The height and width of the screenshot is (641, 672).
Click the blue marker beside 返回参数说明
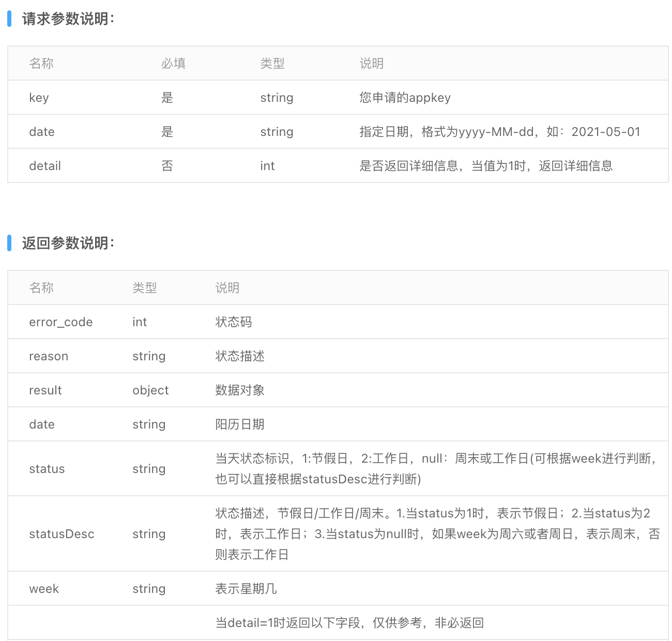10,243
